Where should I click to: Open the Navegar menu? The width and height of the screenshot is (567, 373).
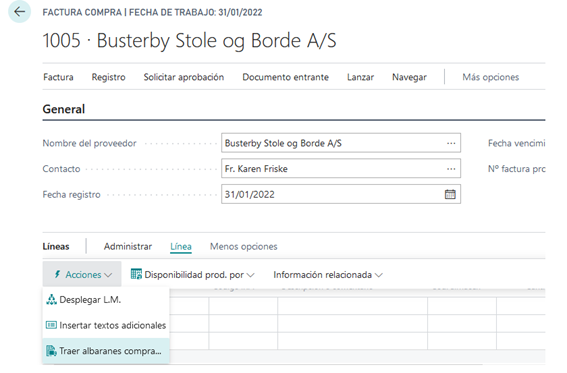tap(409, 77)
